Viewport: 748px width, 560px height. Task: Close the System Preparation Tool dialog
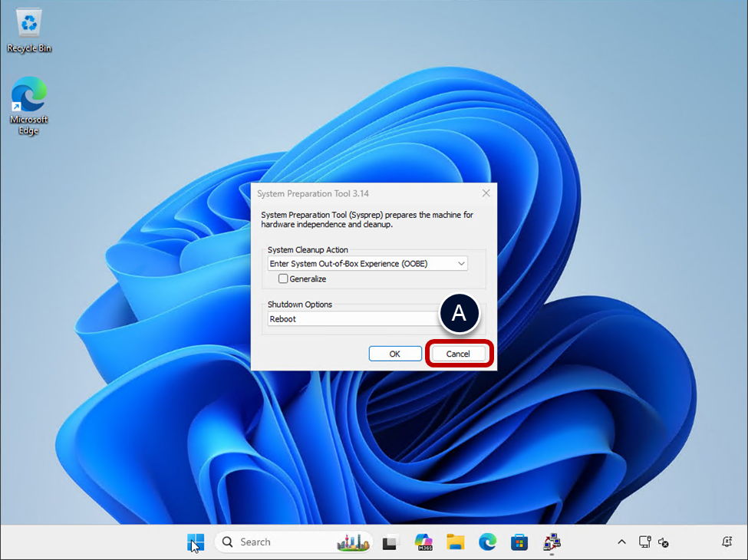(x=486, y=193)
